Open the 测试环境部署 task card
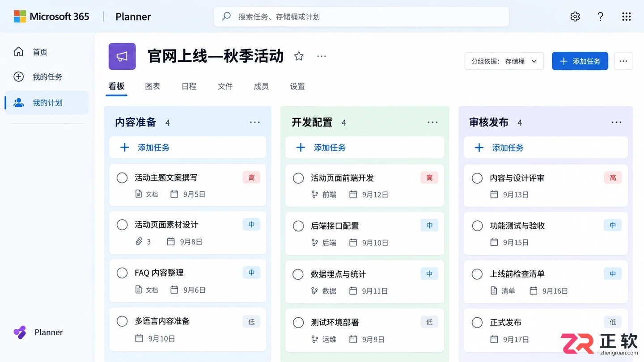Screen dimensions: 644x362 (x=364, y=330)
